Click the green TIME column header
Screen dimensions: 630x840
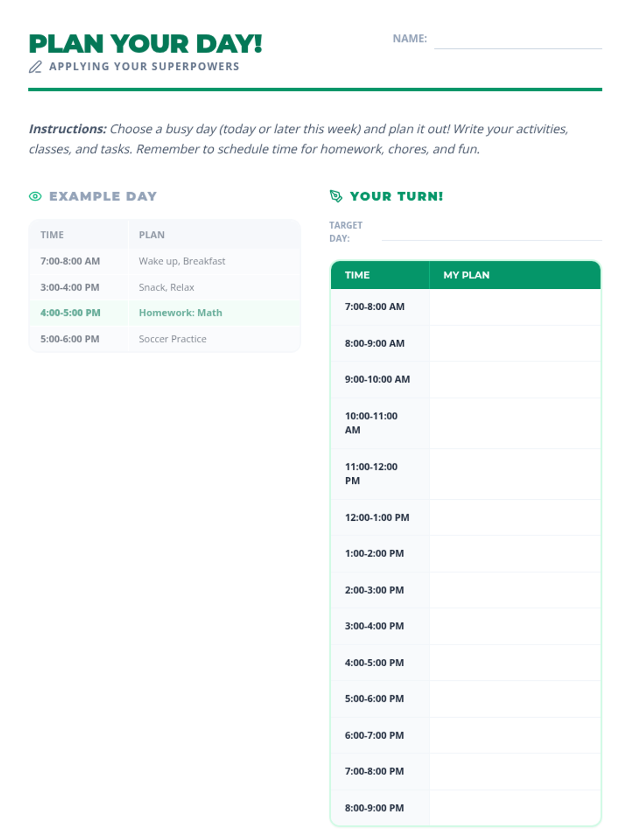pyautogui.click(x=357, y=275)
